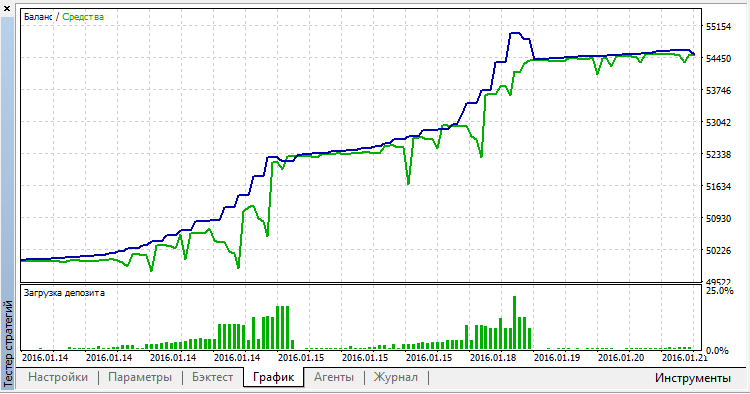Viewport: 750px width, 394px height.
Task: Click the balance curve peak near 55154
Action: click(515, 33)
